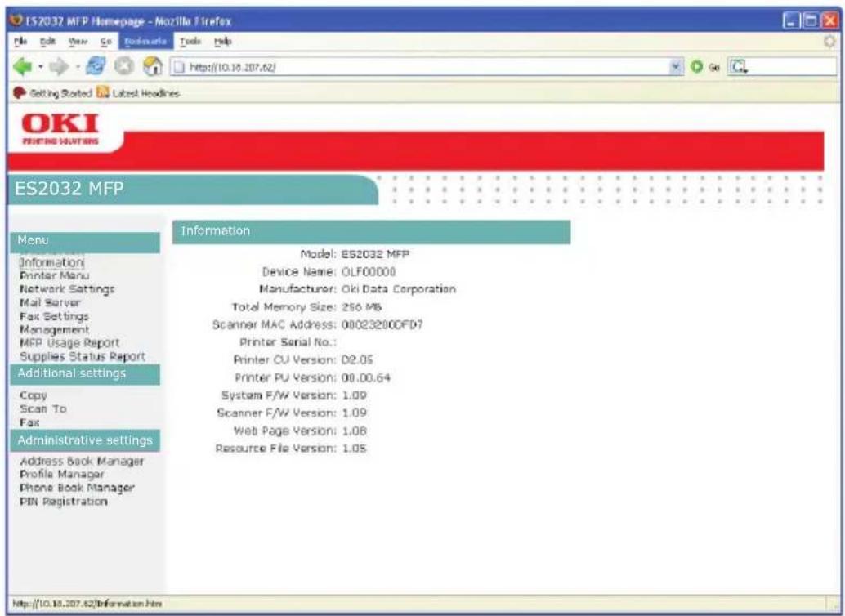
Task: Open the File menu
Action: (20, 41)
